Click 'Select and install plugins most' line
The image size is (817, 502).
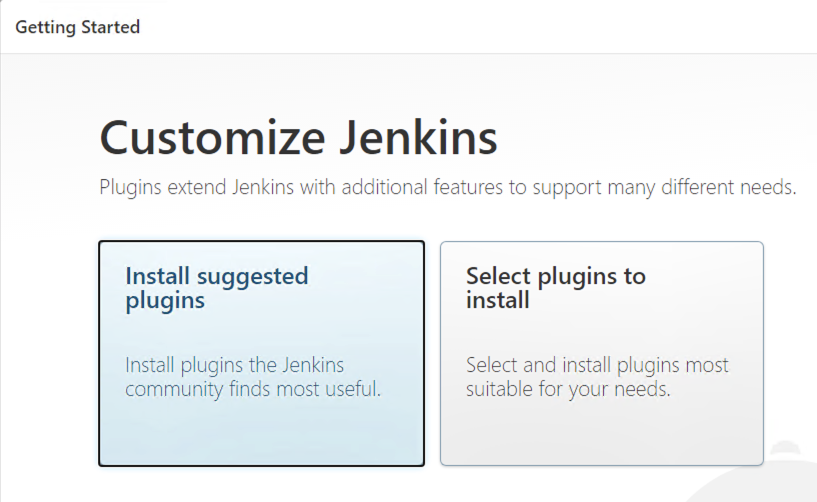click(x=597, y=365)
